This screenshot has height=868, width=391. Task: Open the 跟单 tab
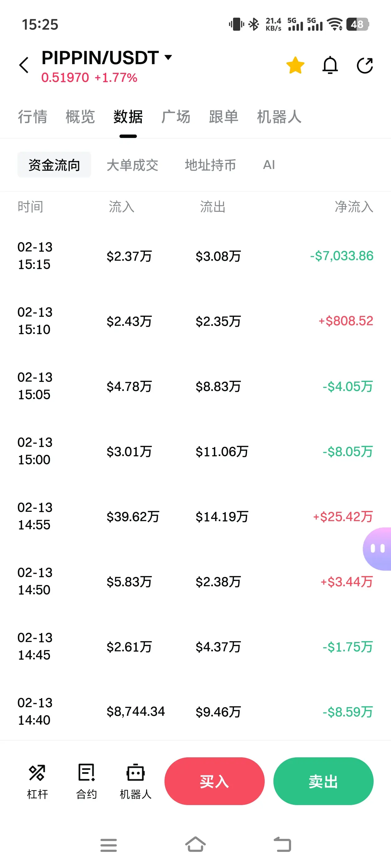(224, 117)
